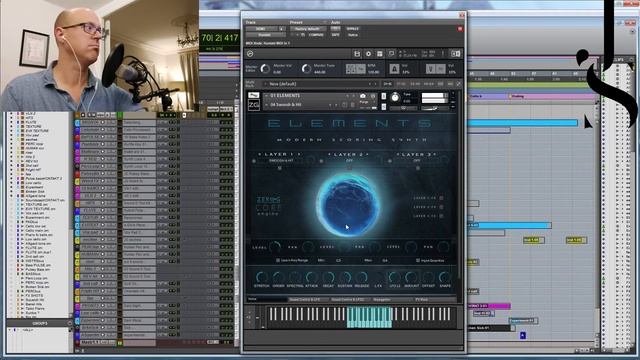Click Layer 1 previous sound arrow

(x=260, y=154)
